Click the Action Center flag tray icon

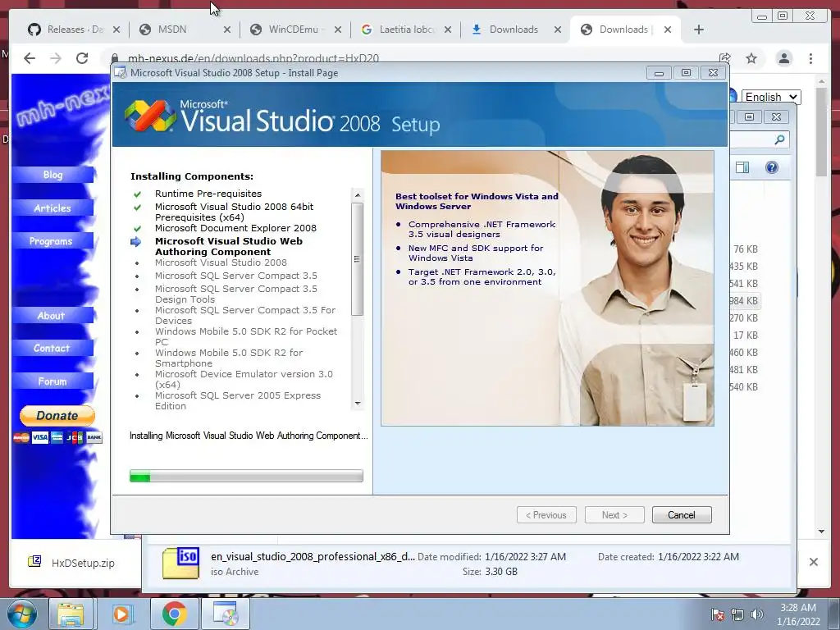717,614
